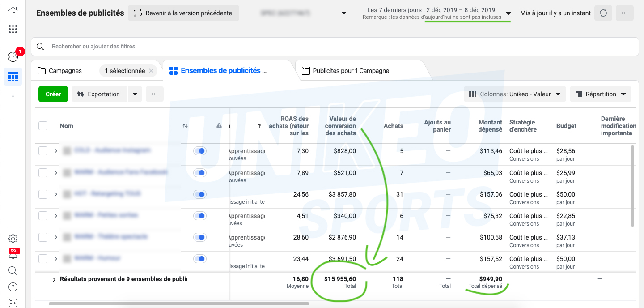Click the horizontal scrollbar under the table
Screen dimensions: 644x308
pos(179,304)
